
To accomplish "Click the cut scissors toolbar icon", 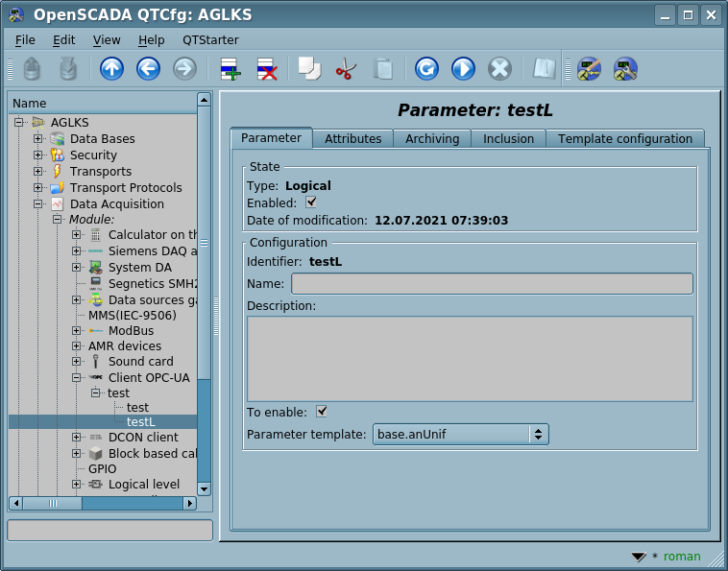I will pyautogui.click(x=346, y=69).
